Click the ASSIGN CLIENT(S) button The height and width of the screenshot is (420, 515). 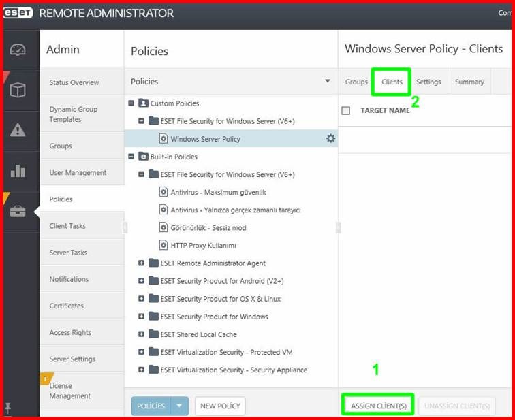coord(378,406)
